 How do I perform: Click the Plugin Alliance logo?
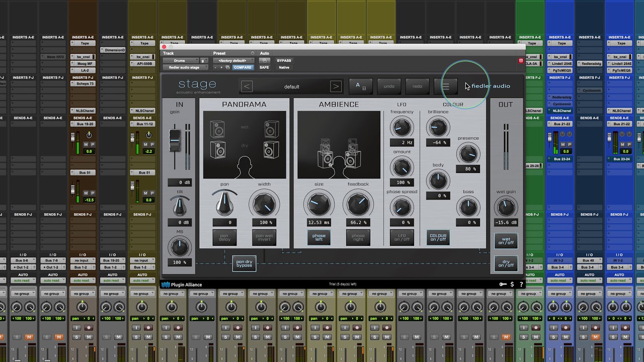[182, 285]
